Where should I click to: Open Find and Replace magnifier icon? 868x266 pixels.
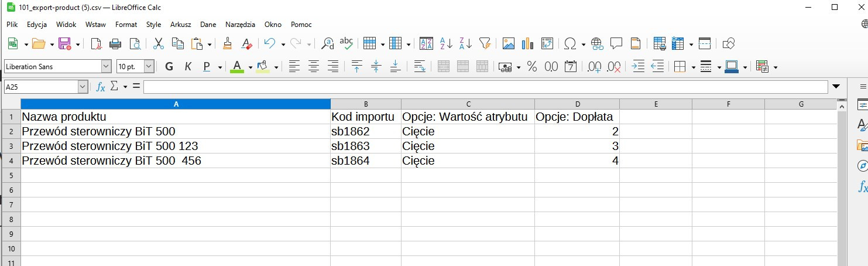(x=328, y=43)
